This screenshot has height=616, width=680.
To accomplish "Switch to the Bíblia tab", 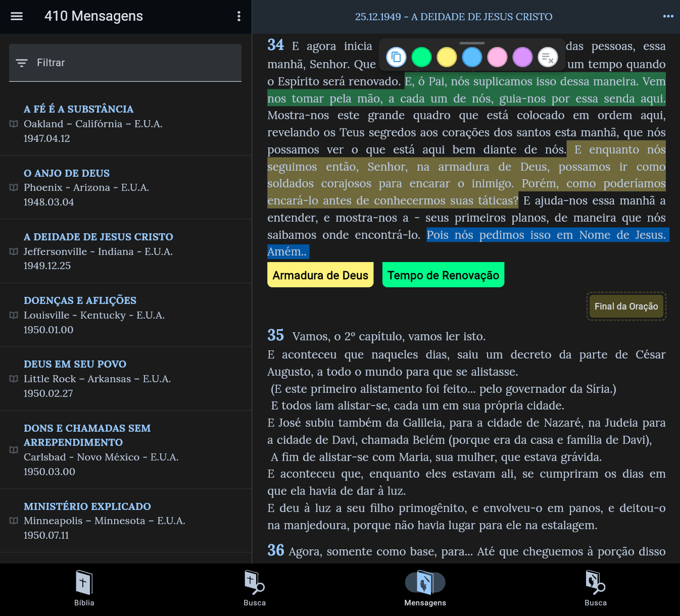I will pos(84,588).
